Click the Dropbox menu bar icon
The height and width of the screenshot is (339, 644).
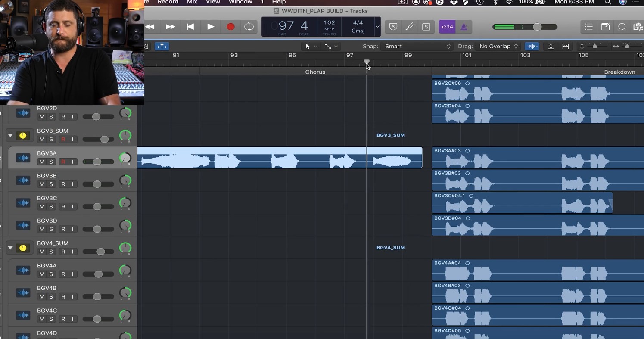454,2
